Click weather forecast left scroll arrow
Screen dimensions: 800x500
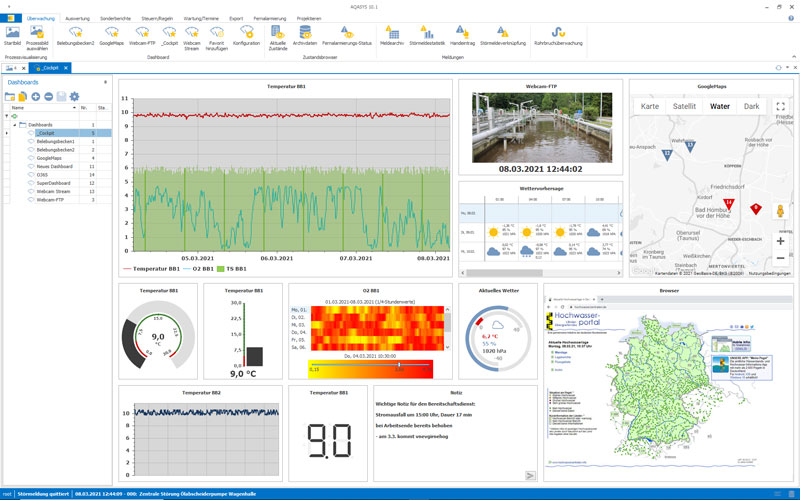point(463,273)
